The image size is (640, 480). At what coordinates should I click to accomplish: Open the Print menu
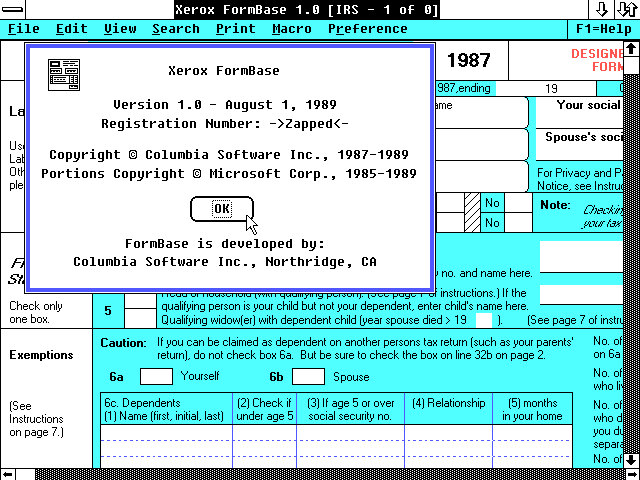coord(236,29)
